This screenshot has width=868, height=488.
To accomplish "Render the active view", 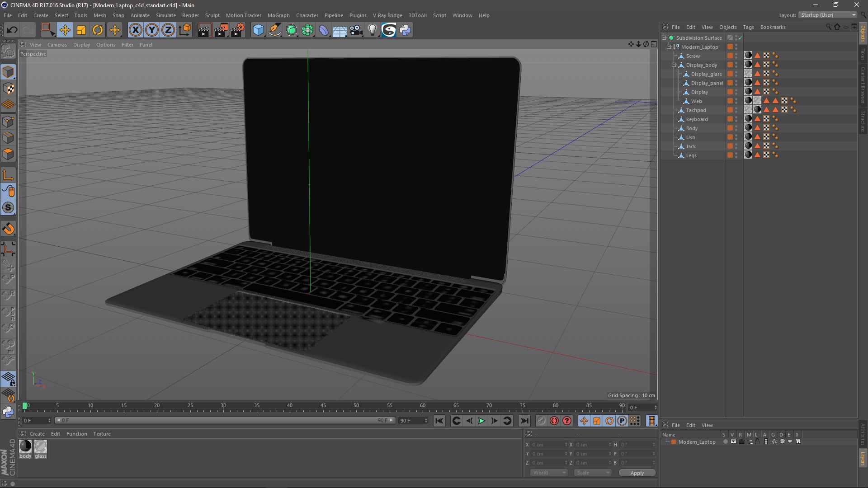I will pyautogui.click(x=204, y=30).
